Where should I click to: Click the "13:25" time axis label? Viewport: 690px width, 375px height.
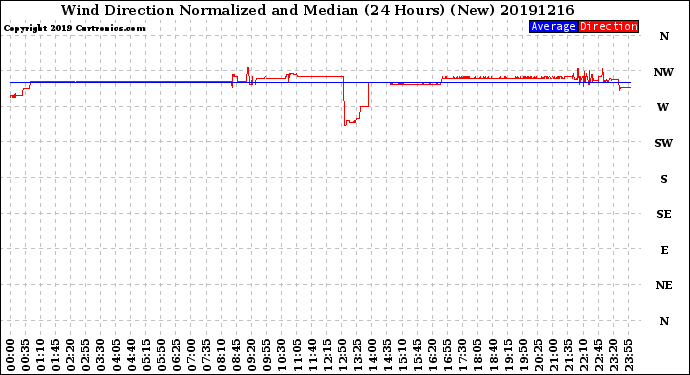[x=357, y=355]
